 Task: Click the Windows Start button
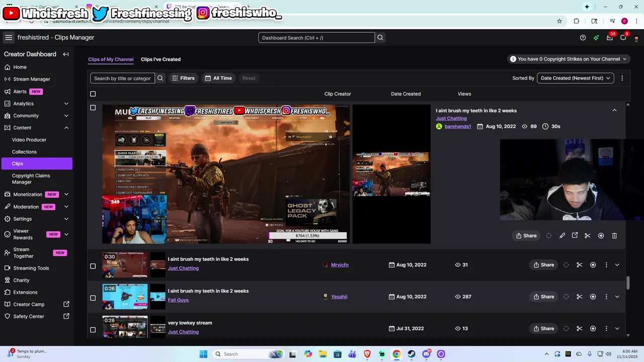point(203,354)
